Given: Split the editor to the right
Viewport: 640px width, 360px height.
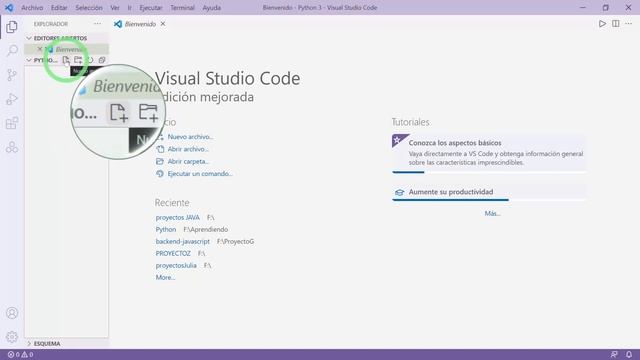Looking at the screenshot, I should point(616,24).
